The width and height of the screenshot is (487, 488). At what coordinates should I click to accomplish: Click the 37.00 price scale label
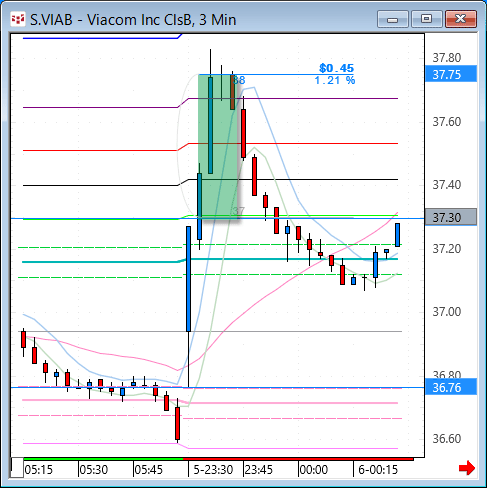tap(447, 312)
